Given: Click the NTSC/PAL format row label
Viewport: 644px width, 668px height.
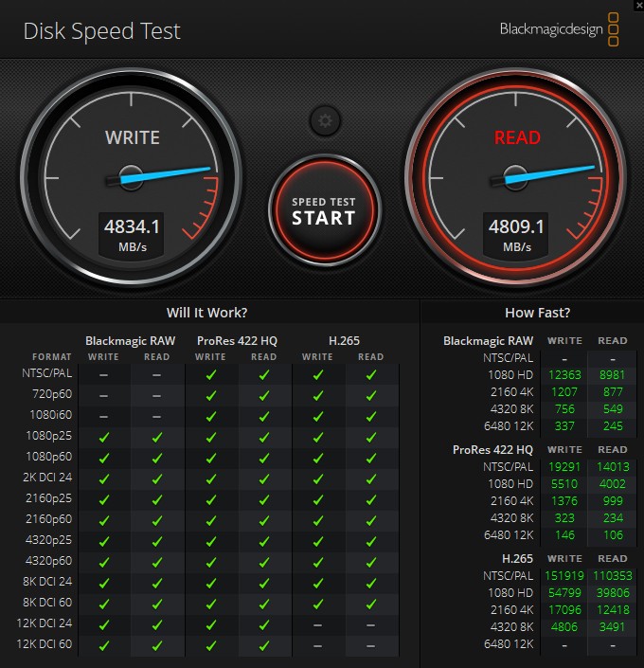Looking at the screenshot, I should tap(46, 373).
